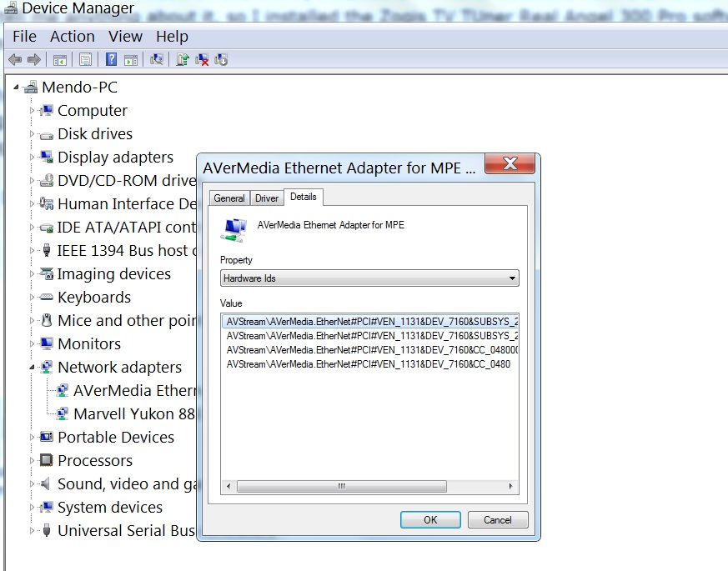Image resolution: width=728 pixels, height=571 pixels.
Task: Expand the Portable Devices node arrow
Action: (32, 437)
